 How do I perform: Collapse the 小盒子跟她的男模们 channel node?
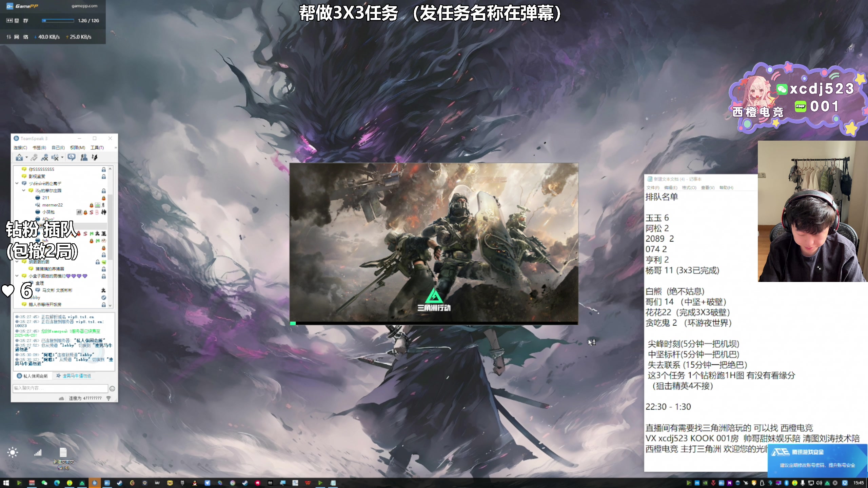[x=17, y=276]
